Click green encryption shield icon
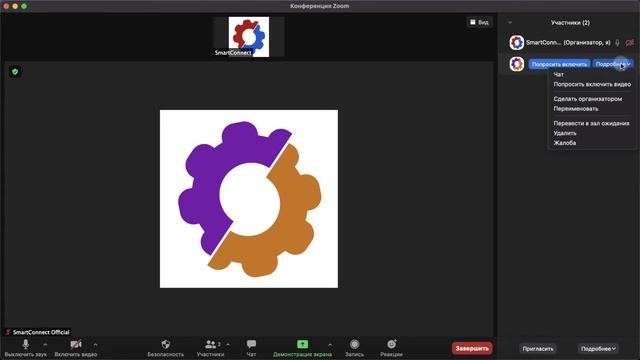 15,72
